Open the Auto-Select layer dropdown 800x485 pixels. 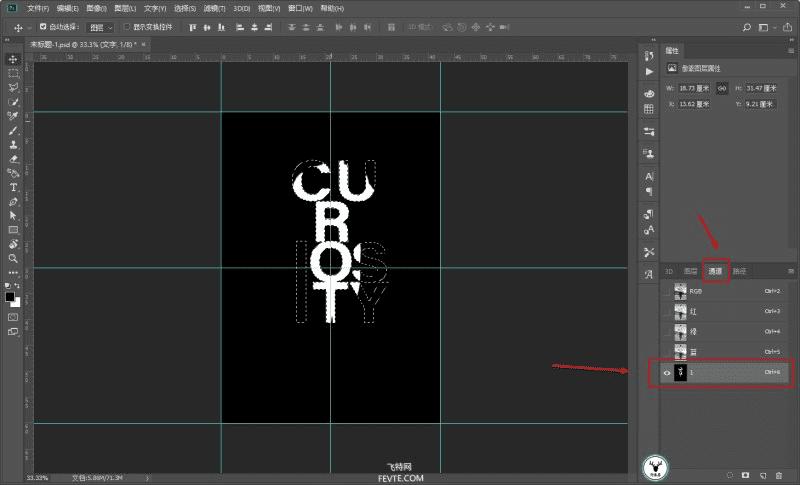pos(101,28)
